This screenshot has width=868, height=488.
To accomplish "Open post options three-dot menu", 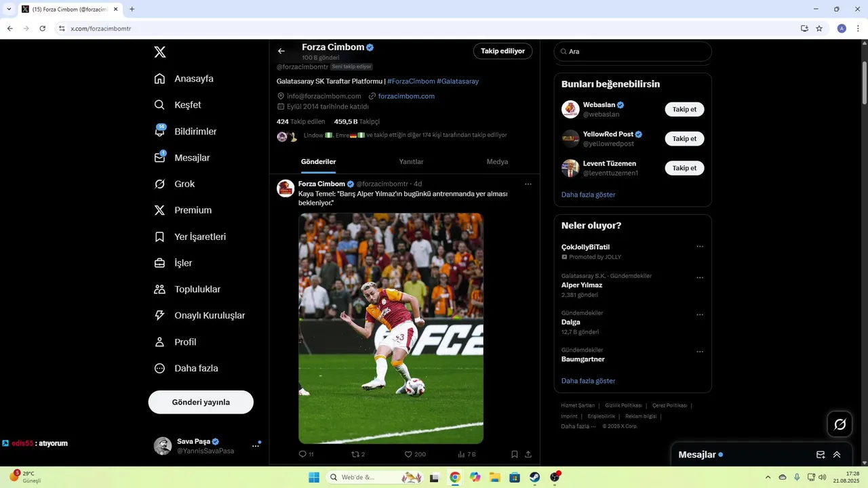I will click(528, 184).
